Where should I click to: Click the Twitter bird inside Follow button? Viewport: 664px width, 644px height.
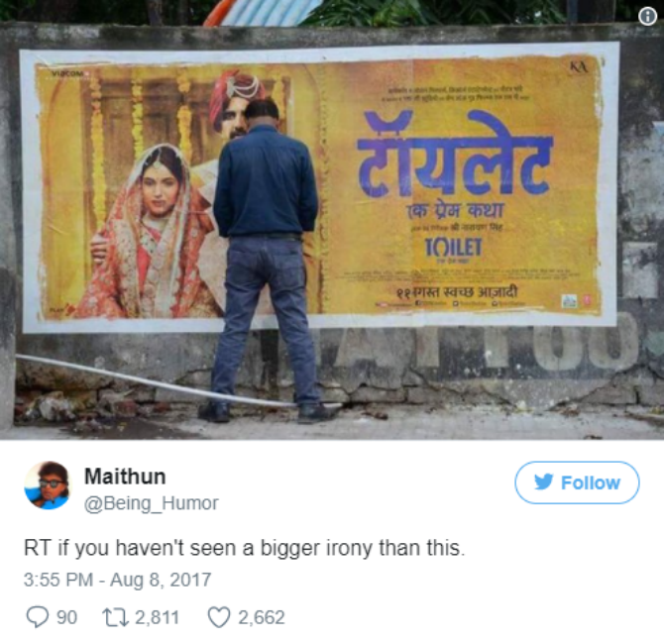pyautogui.click(x=544, y=482)
